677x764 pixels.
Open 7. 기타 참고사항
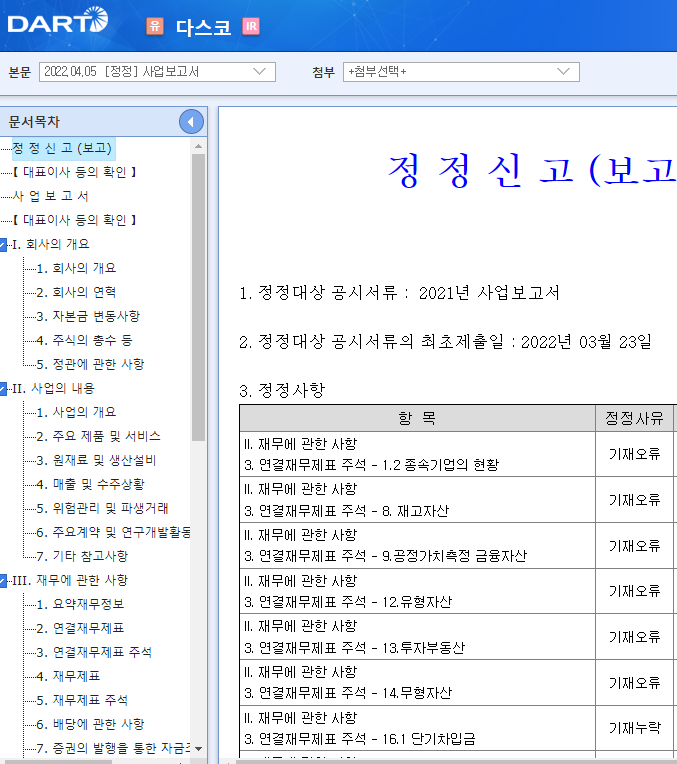(82, 556)
